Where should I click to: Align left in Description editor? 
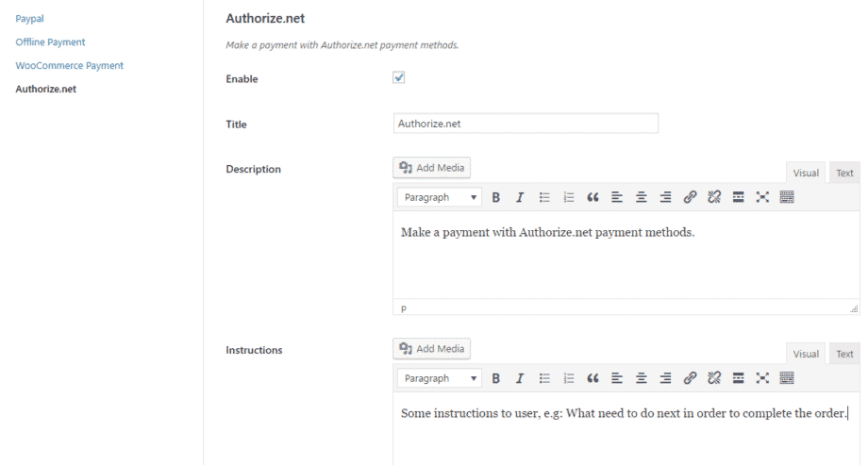617,197
